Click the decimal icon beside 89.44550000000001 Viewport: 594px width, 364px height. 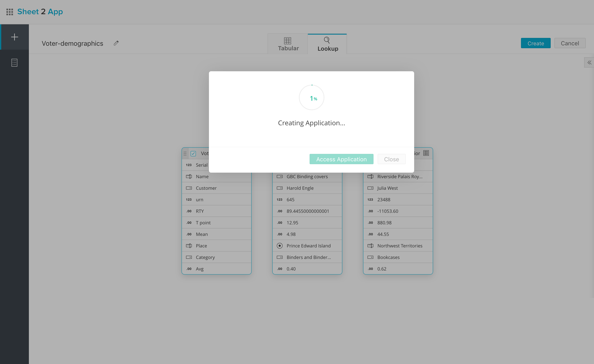279,211
